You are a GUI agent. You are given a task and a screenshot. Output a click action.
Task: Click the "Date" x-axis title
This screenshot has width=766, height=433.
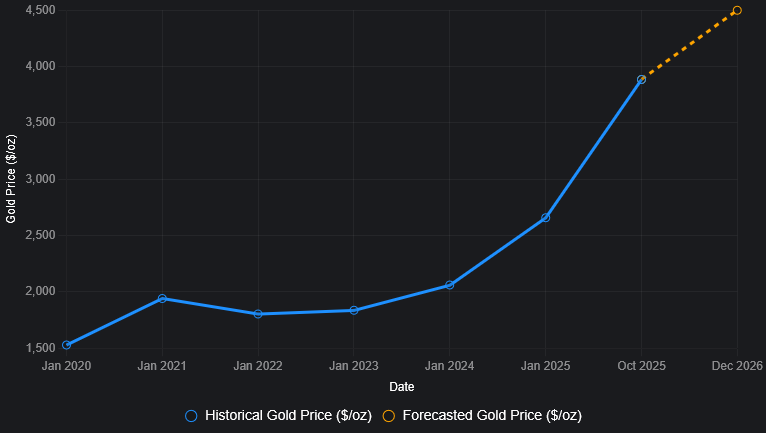pyautogui.click(x=402, y=386)
